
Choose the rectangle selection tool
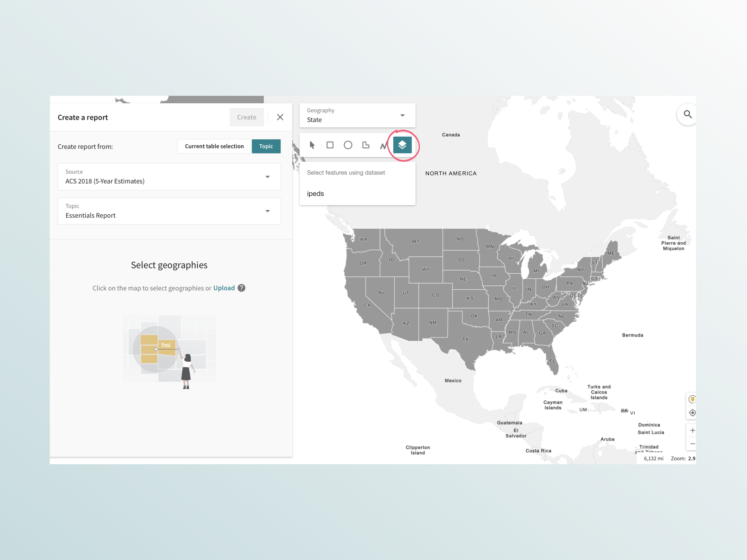tap(330, 145)
